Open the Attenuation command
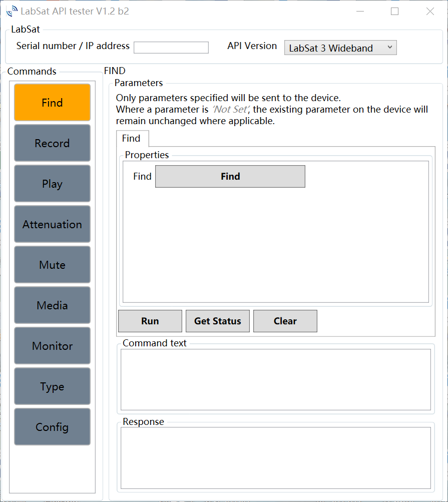The height and width of the screenshot is (502, 448). 52,224
